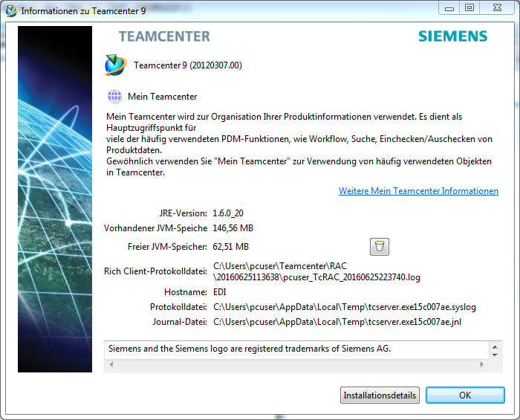Viewport: 520px width, 420px height.
Task: Open the Weitere Mein Teamcenter Informationen link
Action: [x=418, y=191]
